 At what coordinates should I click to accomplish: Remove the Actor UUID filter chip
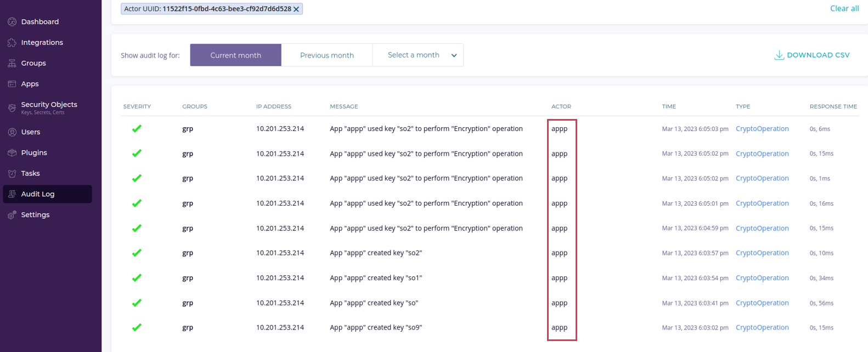click(296, 9)
